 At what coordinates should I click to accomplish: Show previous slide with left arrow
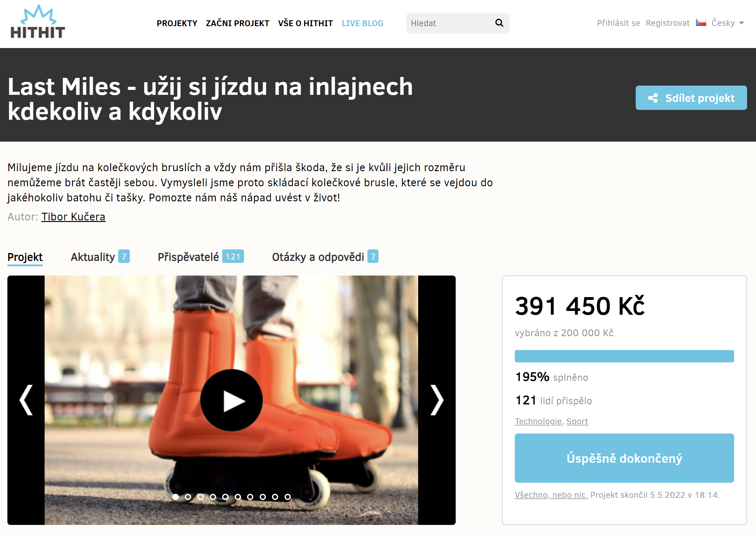26,400
